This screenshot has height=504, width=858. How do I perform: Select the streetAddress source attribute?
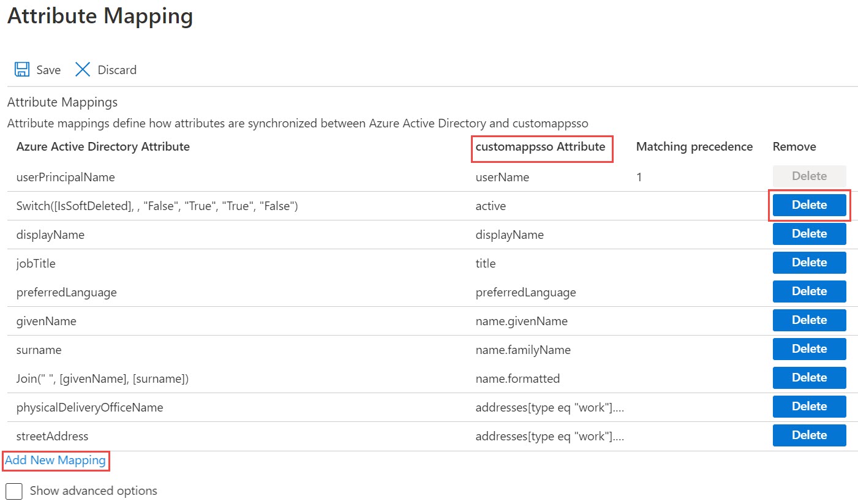click(53, 437)
